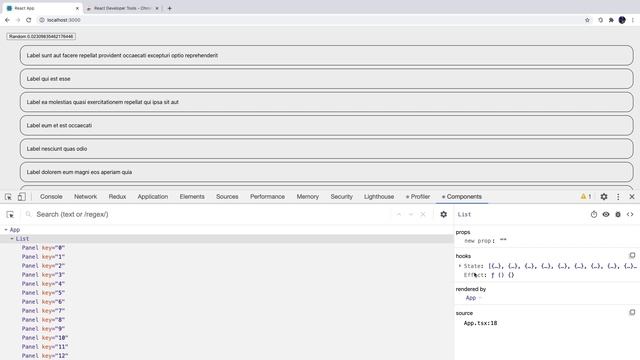Click the 'Label dolorem eum magni' panel

tap(327, 172)
